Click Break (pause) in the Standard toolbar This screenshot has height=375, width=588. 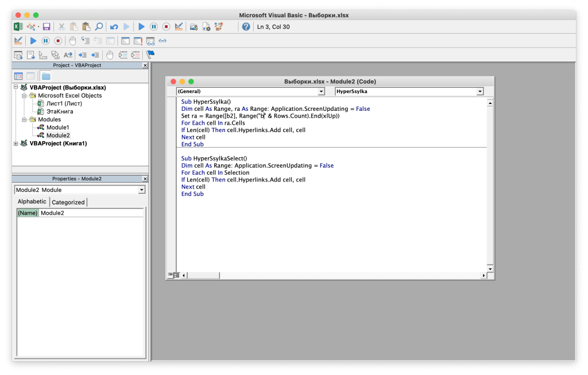(x=154, y=26)
